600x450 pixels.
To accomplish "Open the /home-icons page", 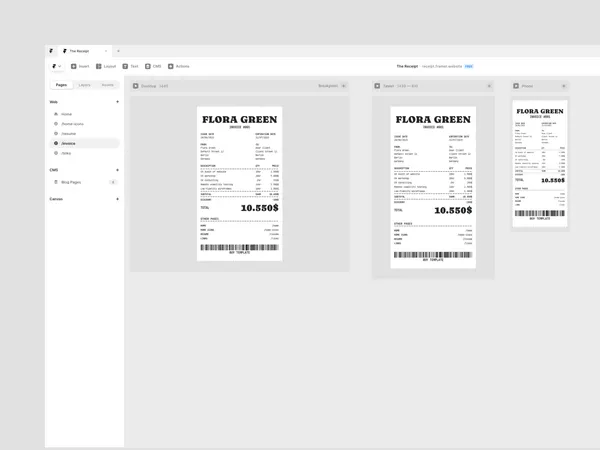I will pos(85,124).
